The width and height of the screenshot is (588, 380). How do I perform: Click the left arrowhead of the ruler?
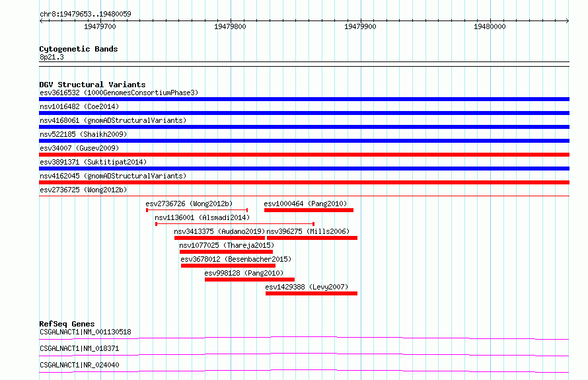coord(41,21)
